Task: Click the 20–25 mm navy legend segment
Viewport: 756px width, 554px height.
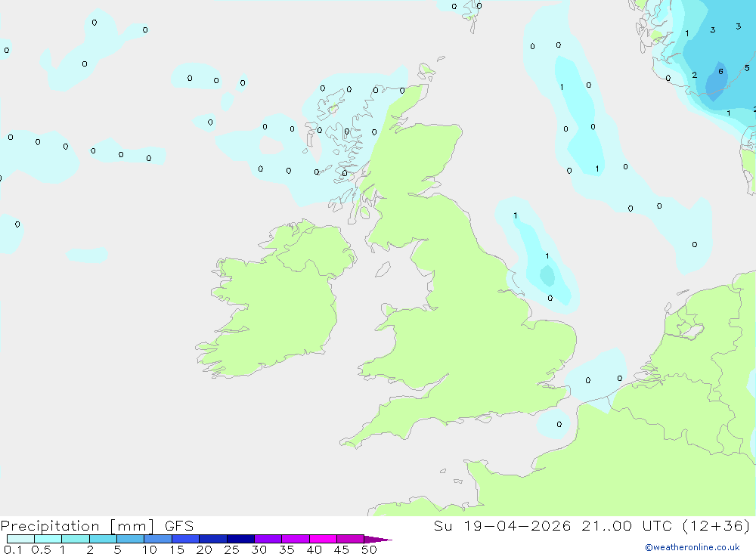Action: click(x=213, y=539)
